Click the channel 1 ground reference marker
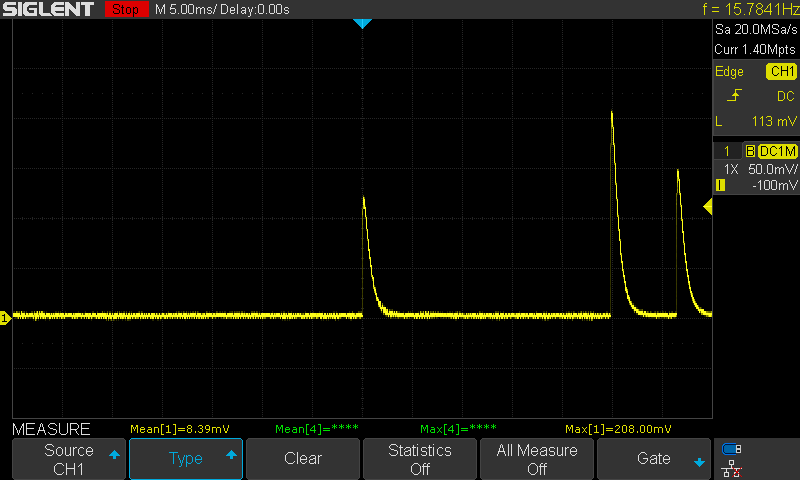 click(5, 318)
